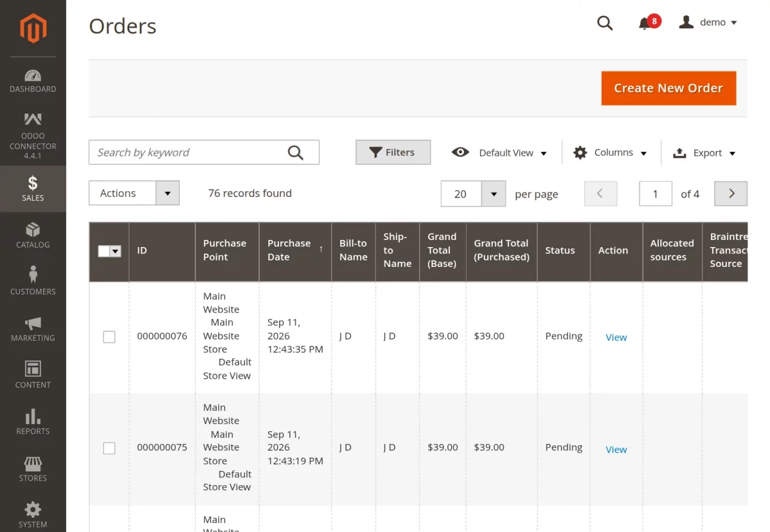Sort by Bill-to Name column header

click(354, 251)
